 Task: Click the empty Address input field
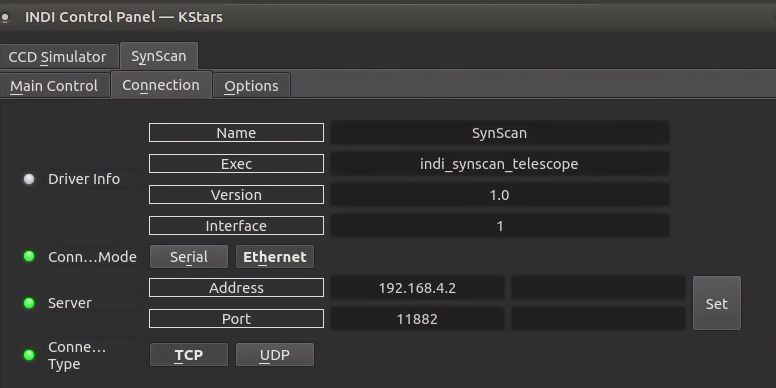[598, 288]
